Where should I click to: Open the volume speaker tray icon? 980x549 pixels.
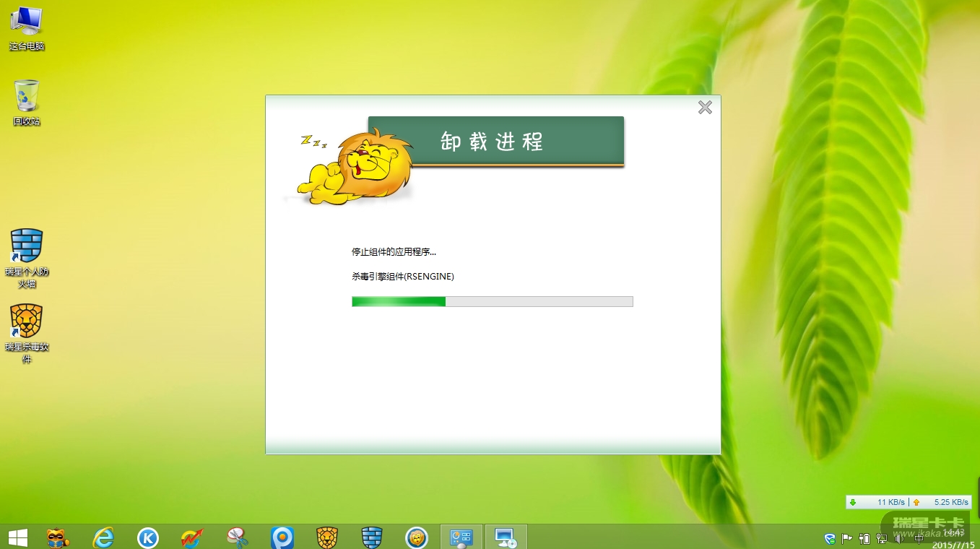[899, 538]
